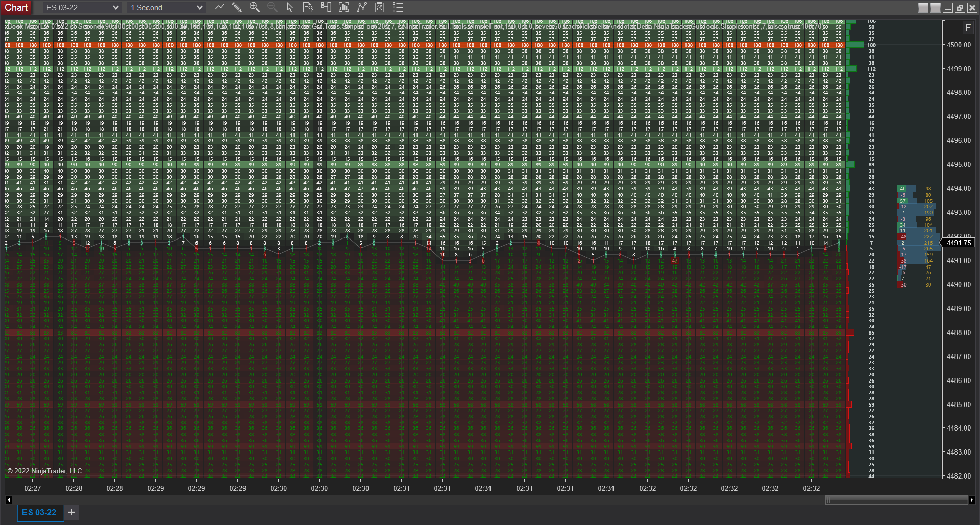Click the 4497.00 price axis label
Image resolution: width=980 pixels, height=525 pixels.
[959, 116]
